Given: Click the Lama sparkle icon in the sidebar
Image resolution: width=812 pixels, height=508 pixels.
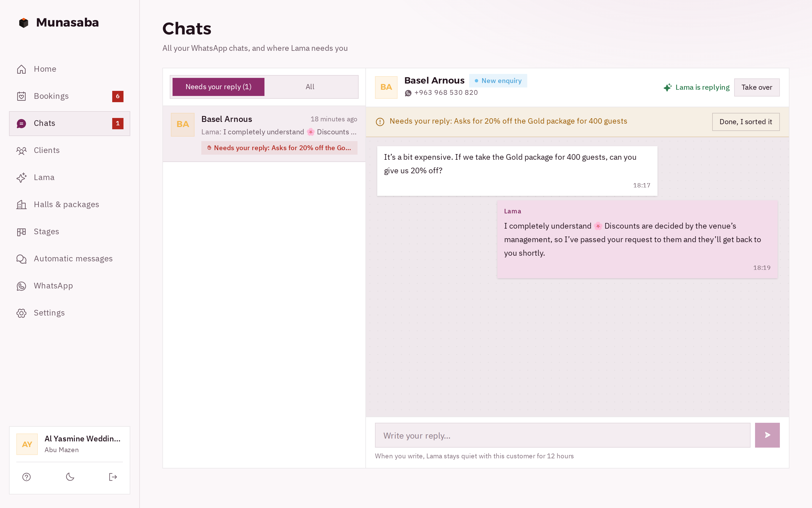Looking at the screenshot, I should click(x=21, y=178).
